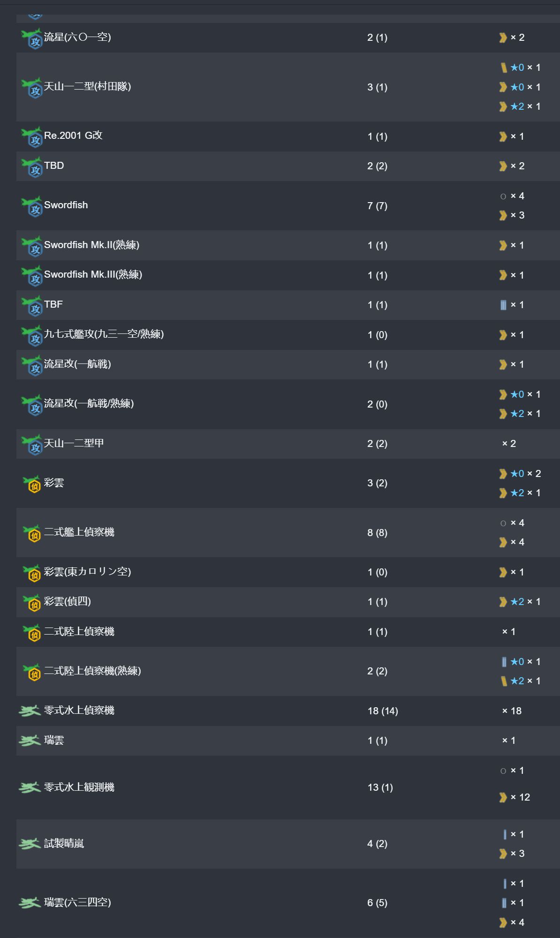Select the 流星(六〇一空) equipment name
Viewport: 560px width, 938px height.
tap(77, 37)
